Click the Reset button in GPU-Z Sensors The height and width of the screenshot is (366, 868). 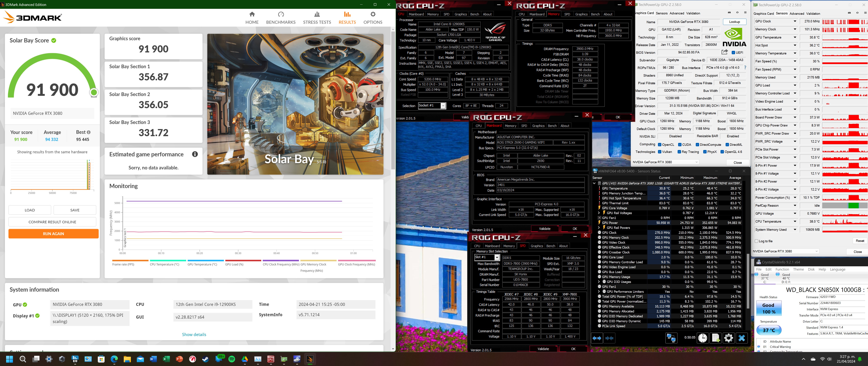click(x=860, y=241)
